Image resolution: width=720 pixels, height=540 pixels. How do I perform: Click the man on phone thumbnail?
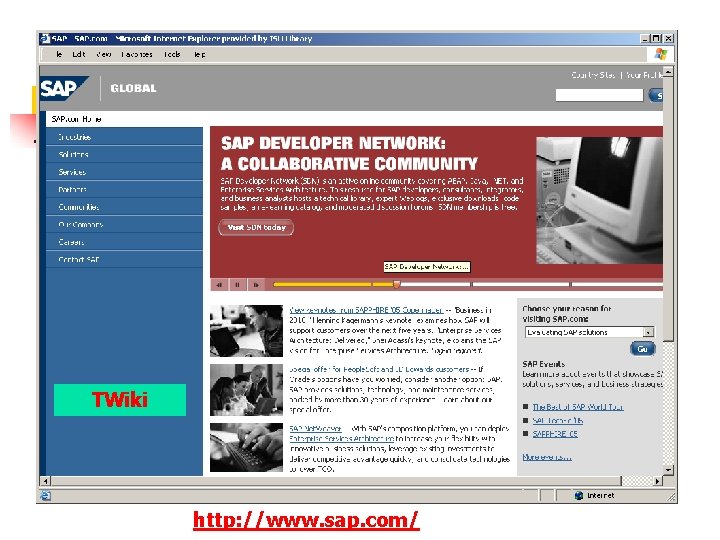click(x=246, y=331)
